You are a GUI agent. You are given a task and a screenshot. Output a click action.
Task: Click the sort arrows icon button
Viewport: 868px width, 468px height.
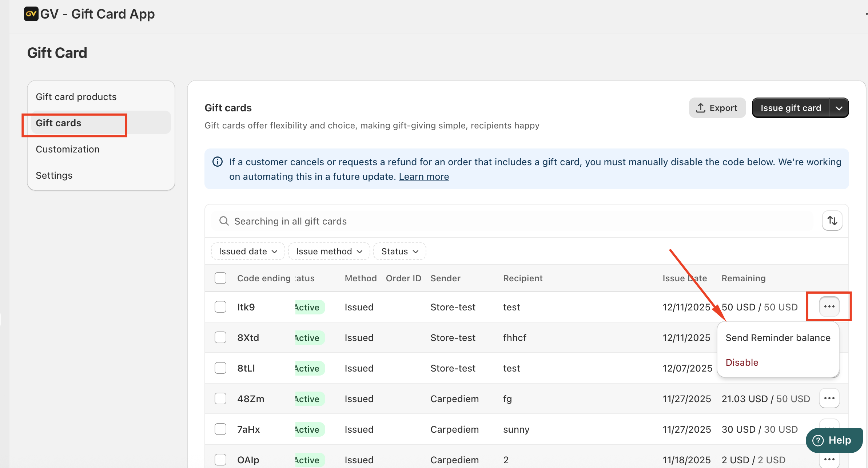[832, 221]
